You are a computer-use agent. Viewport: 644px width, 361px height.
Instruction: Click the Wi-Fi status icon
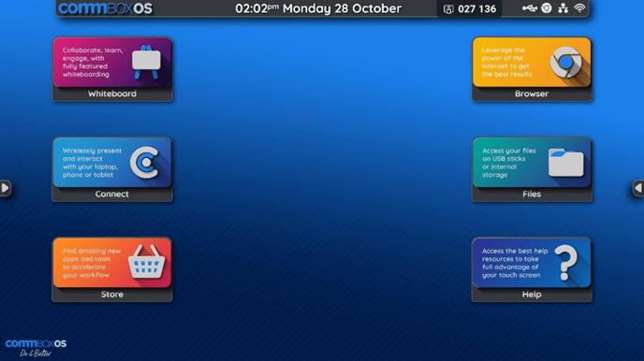(x=579, y=8)
